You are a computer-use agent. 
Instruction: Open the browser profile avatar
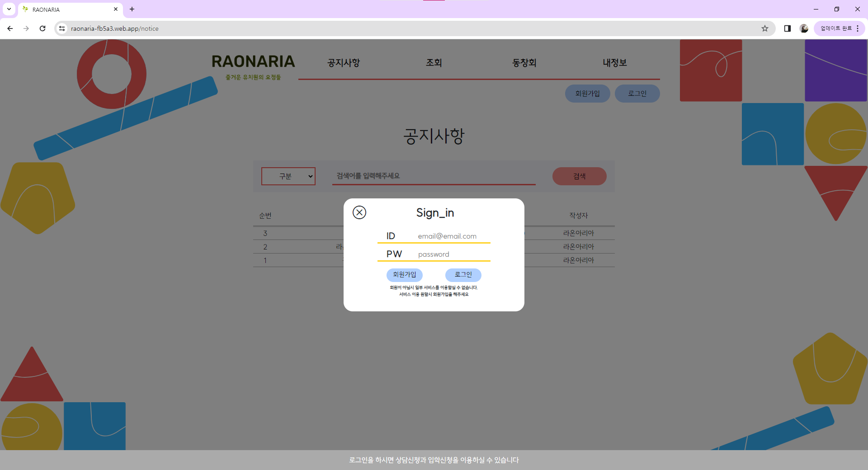(x=804, y=28)
